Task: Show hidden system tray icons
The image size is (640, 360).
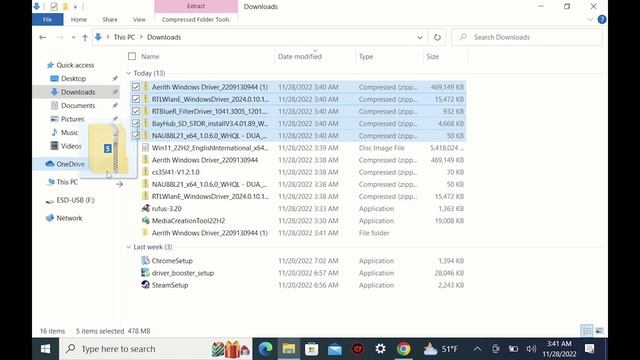Action: tap(477, 349)
